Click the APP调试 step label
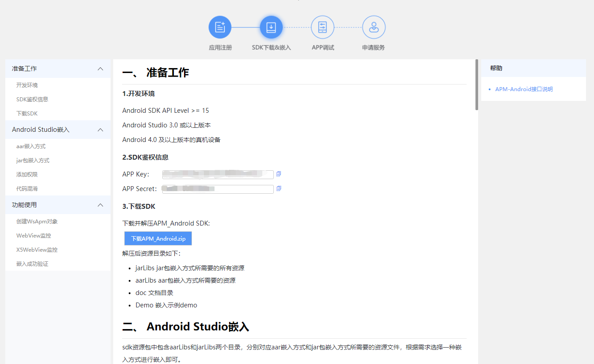Image resolution: width=594 pixels, height=364 pixels. pyautogui.click(x=323, y=47)
